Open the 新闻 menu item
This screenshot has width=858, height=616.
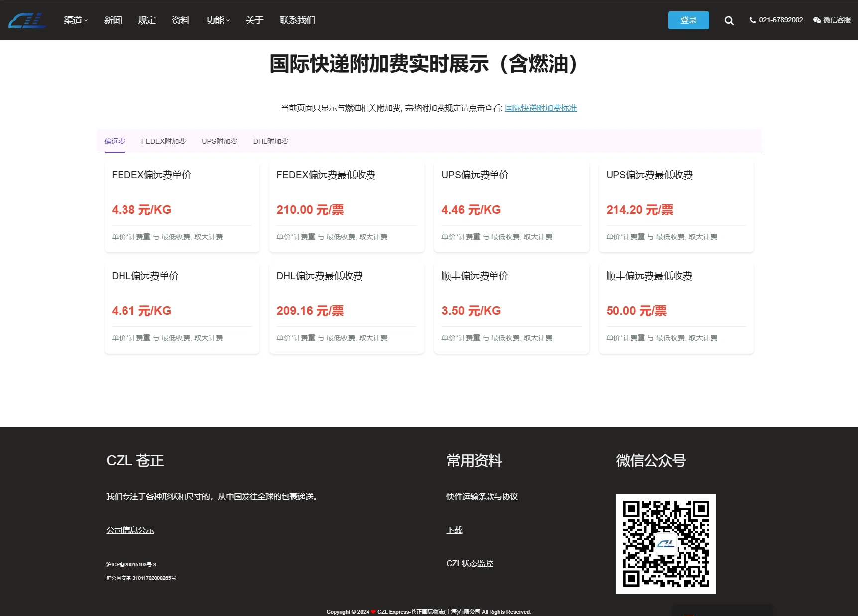(113, 20)
